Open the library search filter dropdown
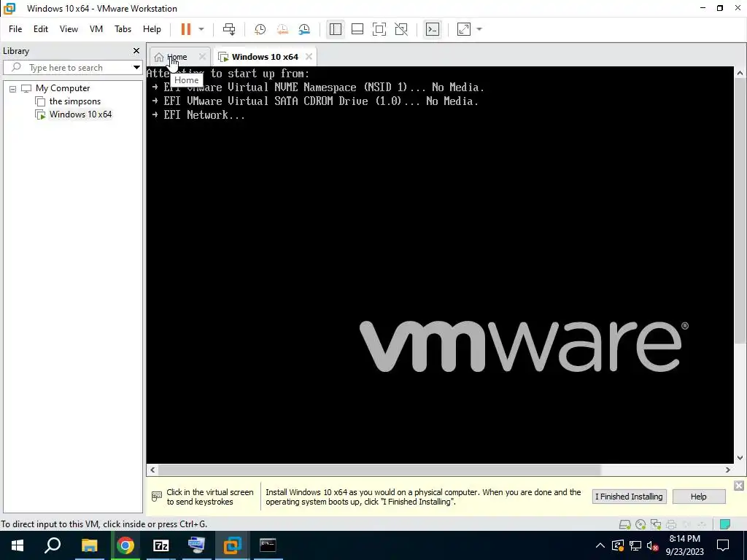 click(x=136, y=68)
